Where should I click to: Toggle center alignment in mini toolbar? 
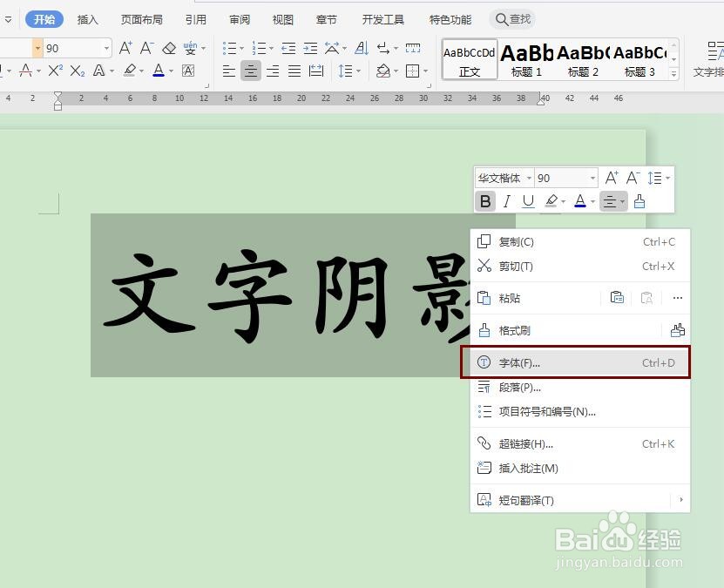[x=610, y=201]
